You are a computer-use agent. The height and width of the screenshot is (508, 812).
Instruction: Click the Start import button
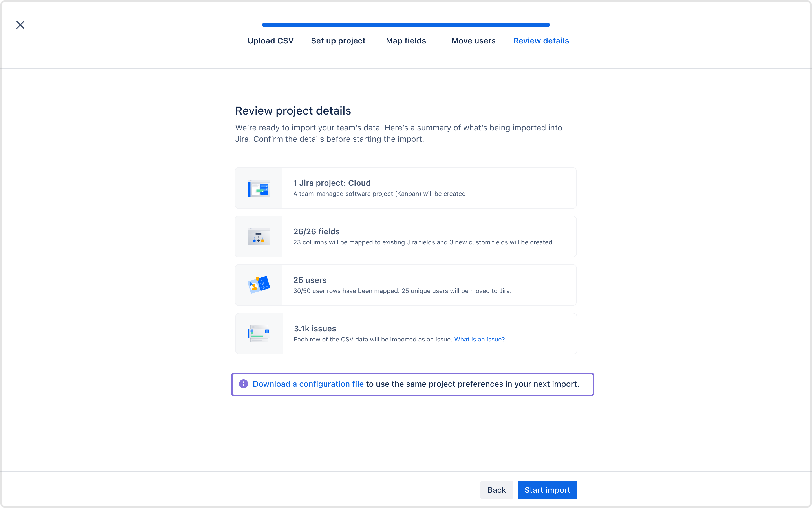(547, 490)
